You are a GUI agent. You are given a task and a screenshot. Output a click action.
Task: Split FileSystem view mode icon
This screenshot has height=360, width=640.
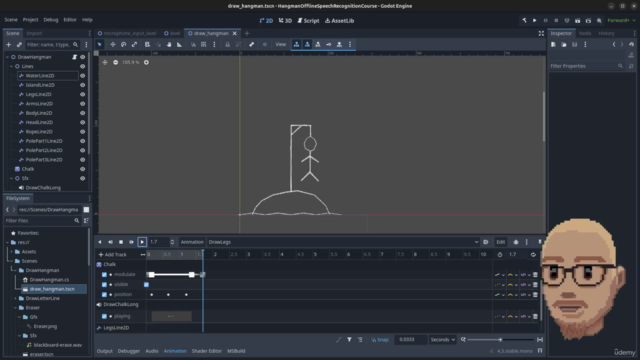[86, 210]
